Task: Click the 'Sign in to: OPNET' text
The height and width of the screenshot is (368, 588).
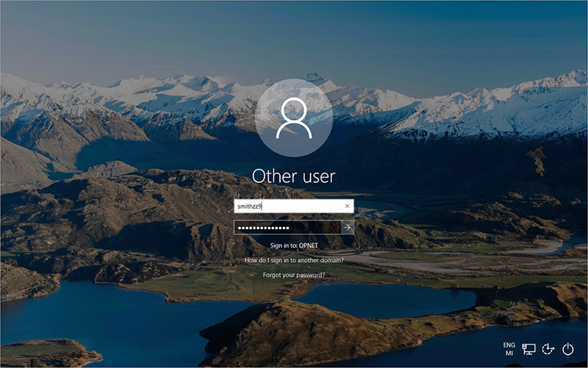Action: click(x=294, y=246)
